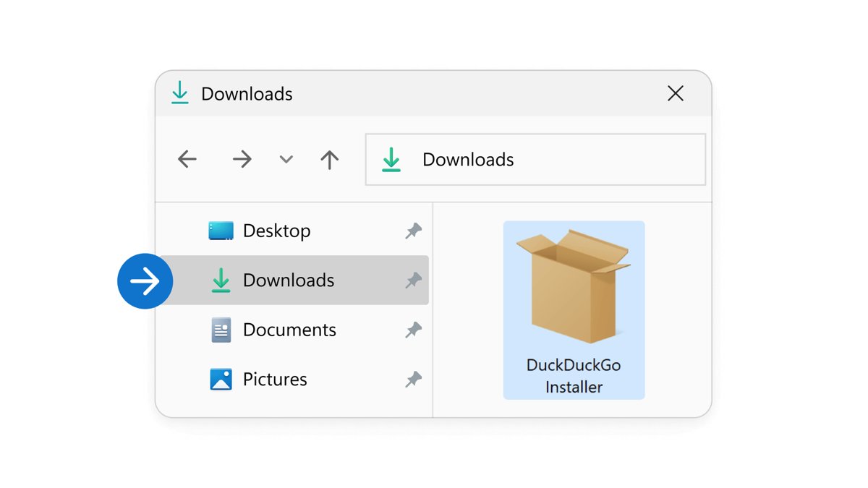This screenshot has width=868, height=488.
Task: Select Downloads in the sidebar
Action: (292, 280)
